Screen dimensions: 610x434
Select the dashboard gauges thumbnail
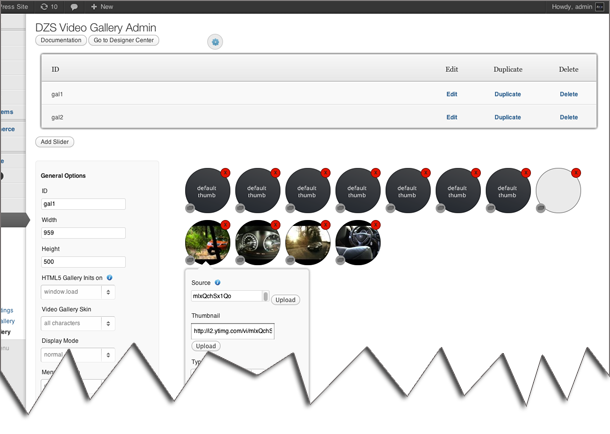258,243
